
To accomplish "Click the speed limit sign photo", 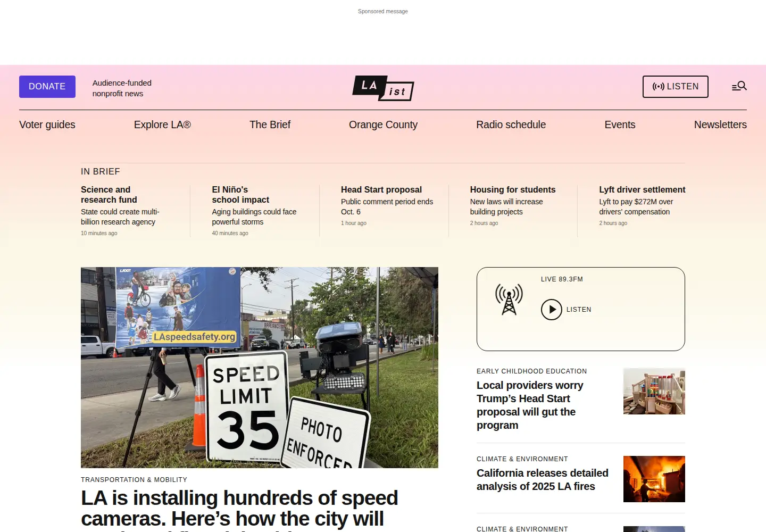I will 260,368.
